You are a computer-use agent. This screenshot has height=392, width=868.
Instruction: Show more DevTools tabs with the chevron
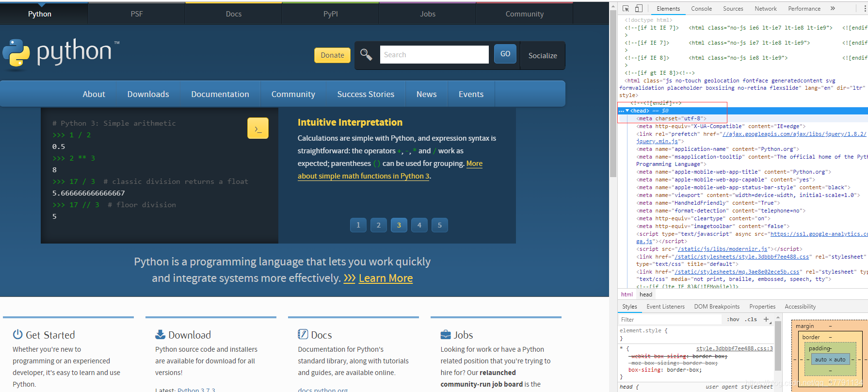[x=833, y=8]
